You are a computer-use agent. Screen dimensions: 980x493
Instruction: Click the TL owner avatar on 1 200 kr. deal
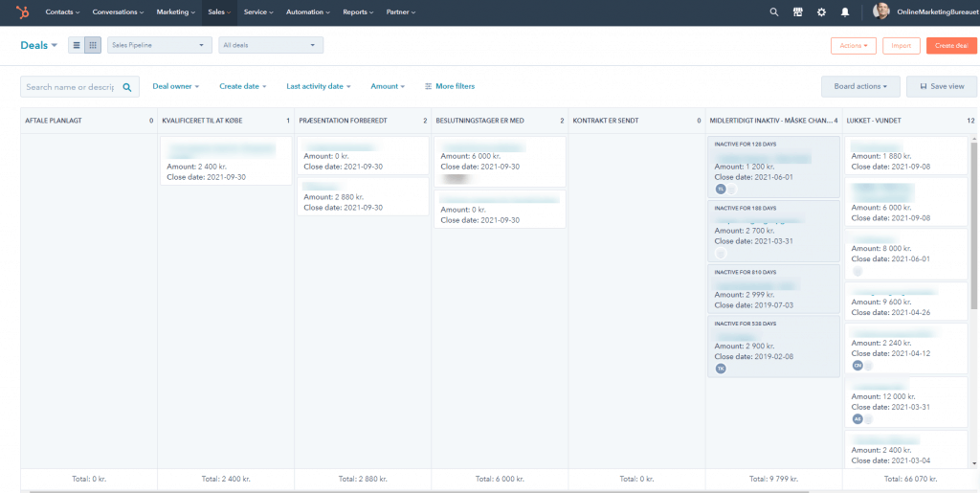click(x=721, y=188)
